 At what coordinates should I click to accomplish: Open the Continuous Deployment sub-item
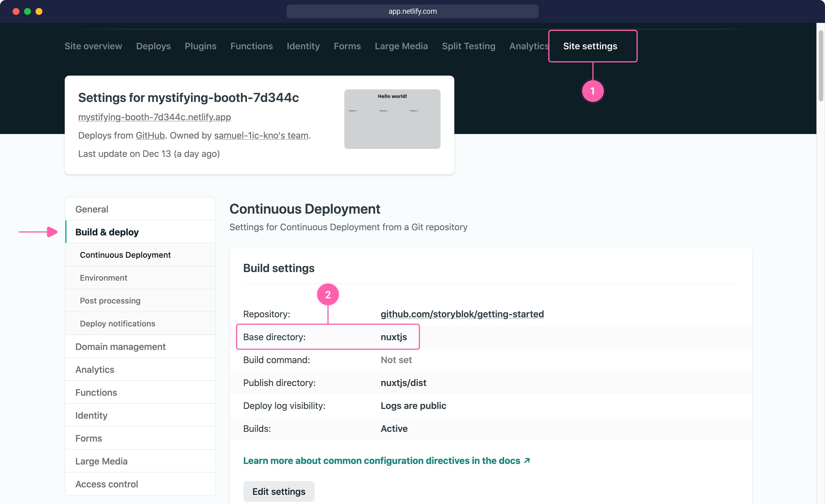(140, 255)
